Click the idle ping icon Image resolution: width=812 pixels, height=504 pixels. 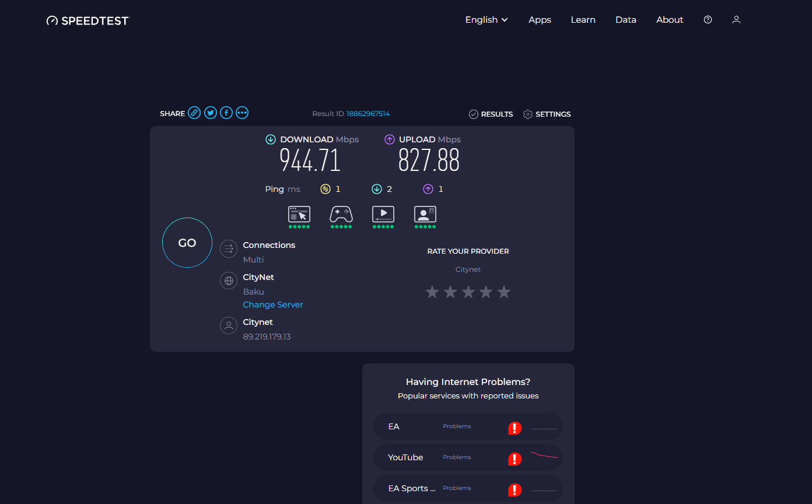[325, 189]
